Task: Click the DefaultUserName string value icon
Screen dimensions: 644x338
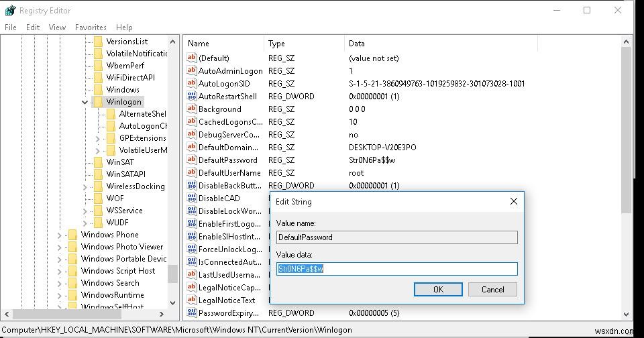Action: tap(191, 172)
